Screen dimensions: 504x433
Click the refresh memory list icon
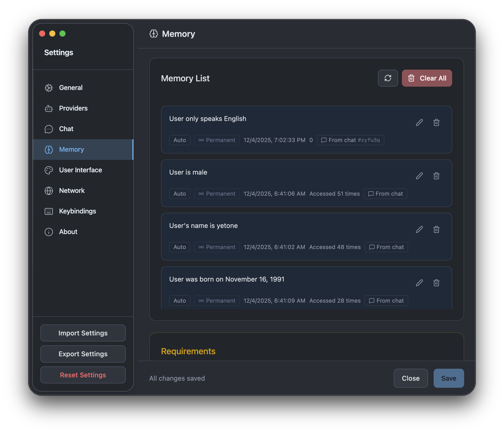coord(388,78)
